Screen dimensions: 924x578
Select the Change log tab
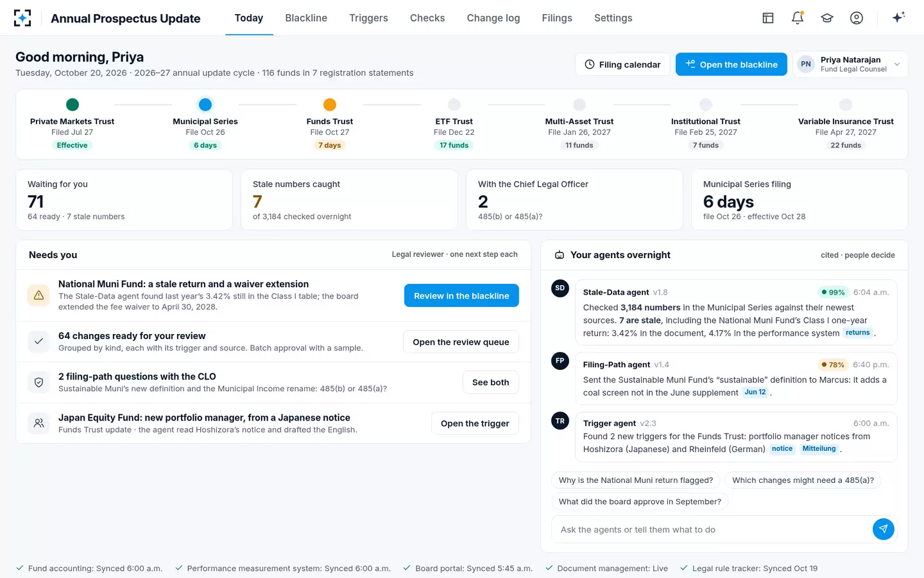[493, 18]
